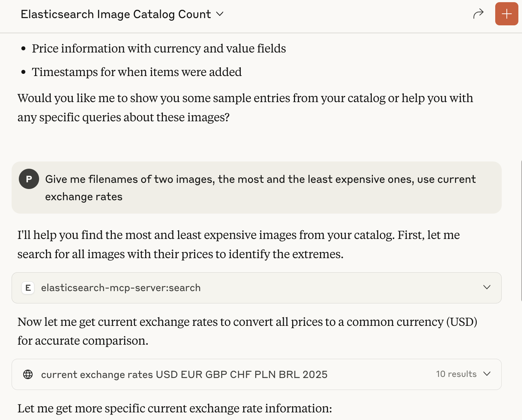Viewport: 522px width, 420px height.
Task: Expand the elasticsearch-mcp-server:search tool call
Action: pos(487,287)
